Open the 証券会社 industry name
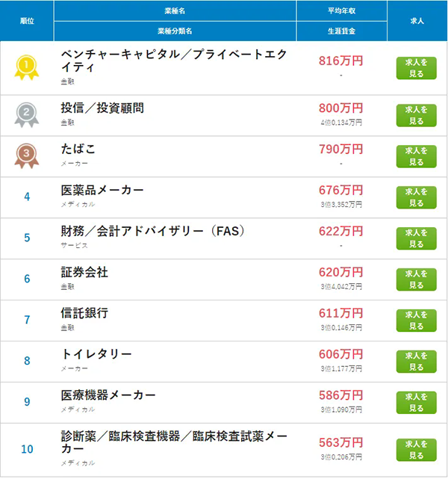This screenshot has height=479, width=448. 84,272
